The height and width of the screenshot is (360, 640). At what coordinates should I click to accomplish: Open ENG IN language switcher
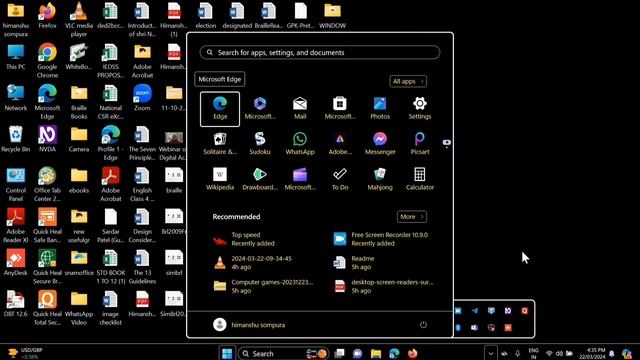click(533, 353)
